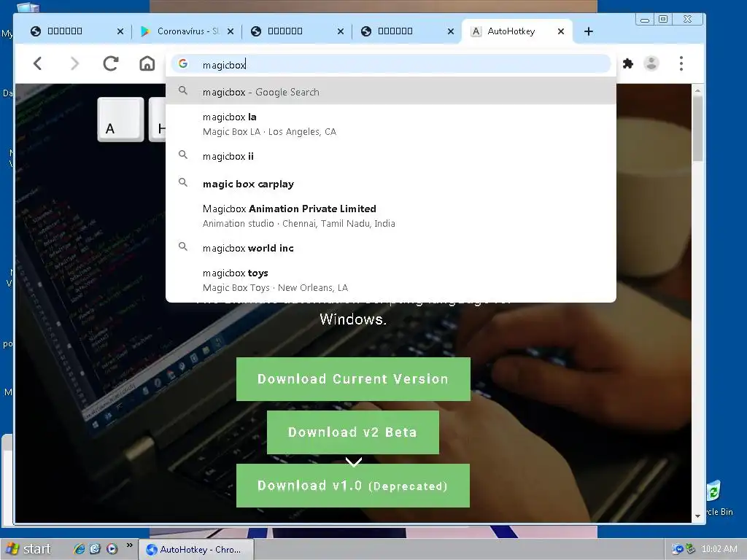
Task: Launch Internet Explorer from quick launch
Action: click(79, 549)
